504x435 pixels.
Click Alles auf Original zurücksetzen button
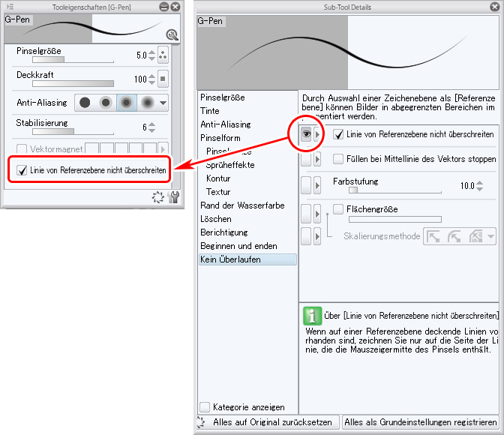(x=268, y=422)
